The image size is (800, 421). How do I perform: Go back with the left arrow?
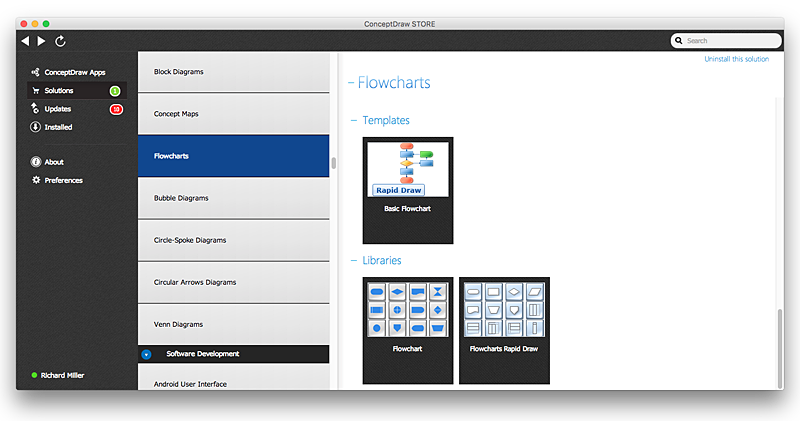(26, 41)
